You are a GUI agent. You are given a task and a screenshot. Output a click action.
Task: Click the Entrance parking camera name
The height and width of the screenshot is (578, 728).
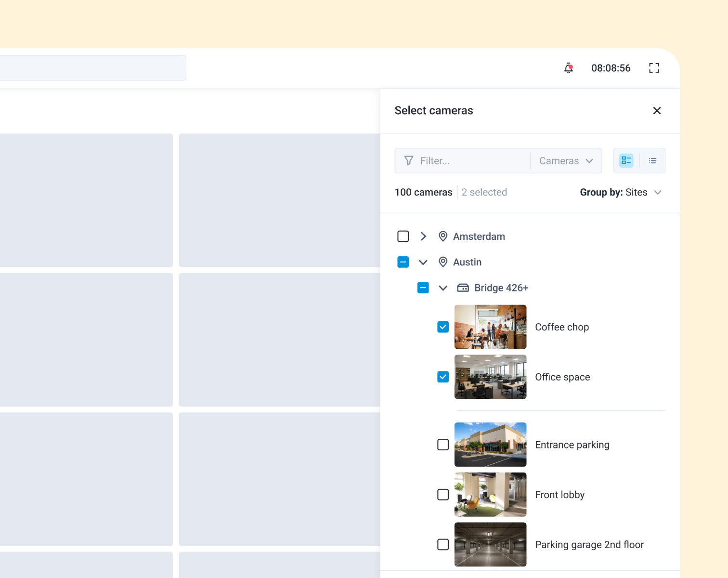[x=572, y=445]
